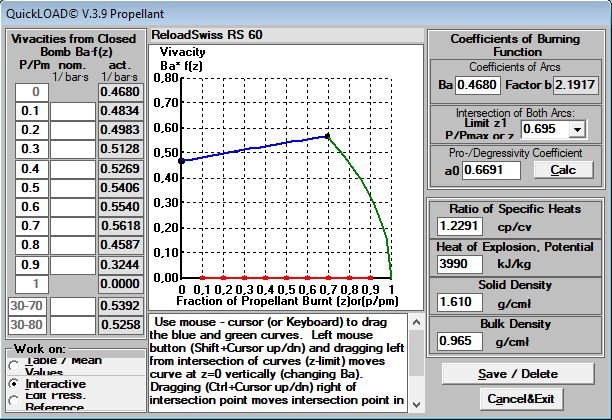
Task: Click the Heat of Explosion value field
Action: [x=460, y=264]
